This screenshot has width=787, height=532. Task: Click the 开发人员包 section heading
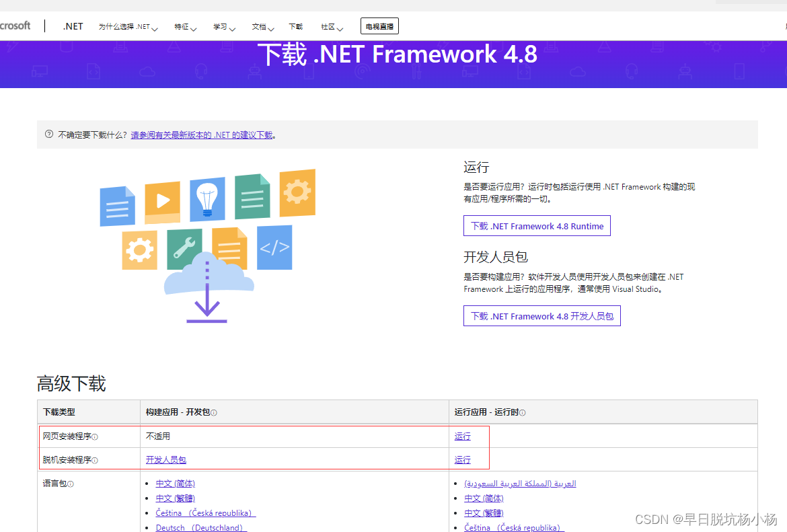pos(495,257)
